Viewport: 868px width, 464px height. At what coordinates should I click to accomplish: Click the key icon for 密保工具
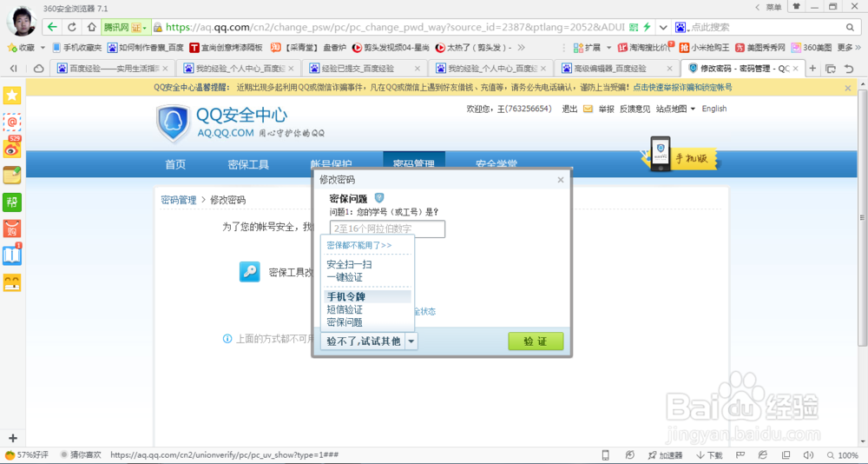tap(250, 272)
